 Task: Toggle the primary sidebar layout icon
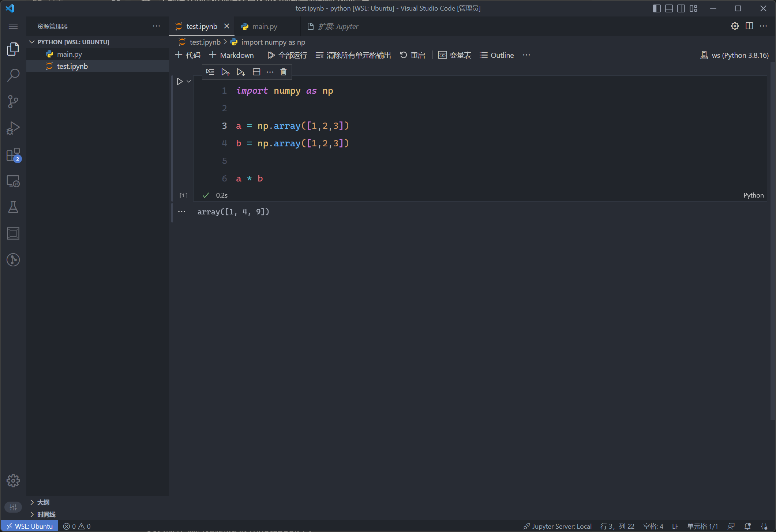(657, 8)
